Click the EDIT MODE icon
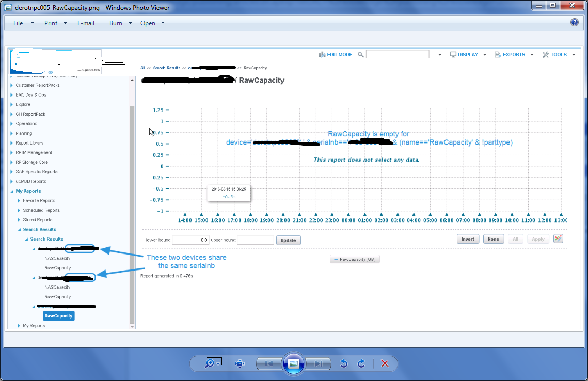 point(322,54)
